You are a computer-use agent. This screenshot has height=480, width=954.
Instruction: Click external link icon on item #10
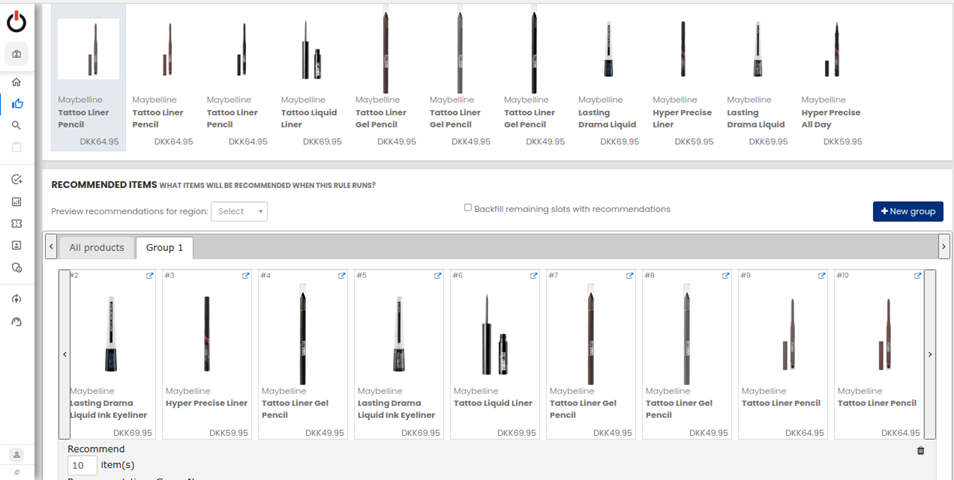917,276
